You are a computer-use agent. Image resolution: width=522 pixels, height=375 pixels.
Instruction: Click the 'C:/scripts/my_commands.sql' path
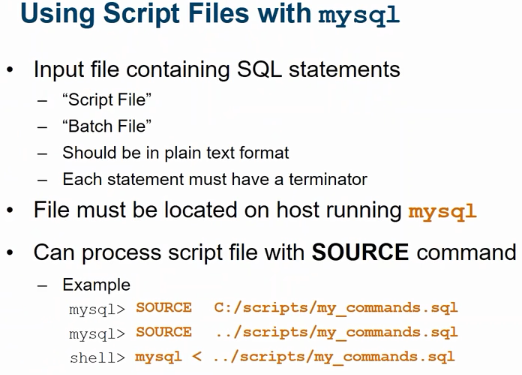[x=336, y=308]
